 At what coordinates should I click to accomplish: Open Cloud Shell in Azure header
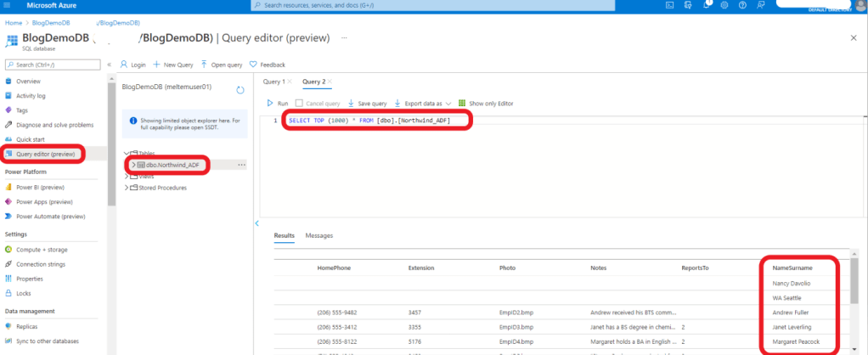(x=670, y=5)
